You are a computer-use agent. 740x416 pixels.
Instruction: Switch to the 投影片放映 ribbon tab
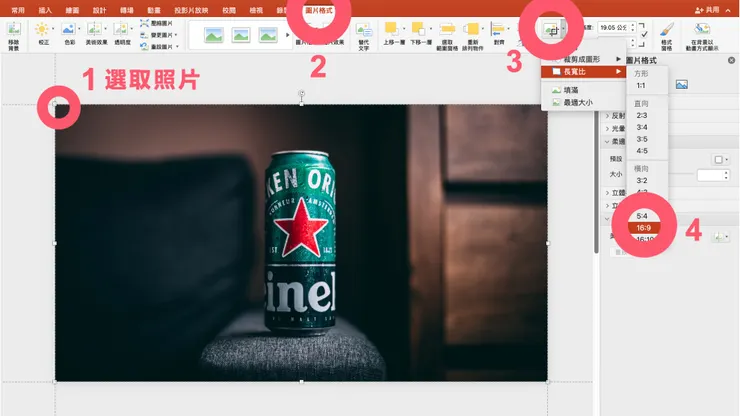[x=191, y=10]
